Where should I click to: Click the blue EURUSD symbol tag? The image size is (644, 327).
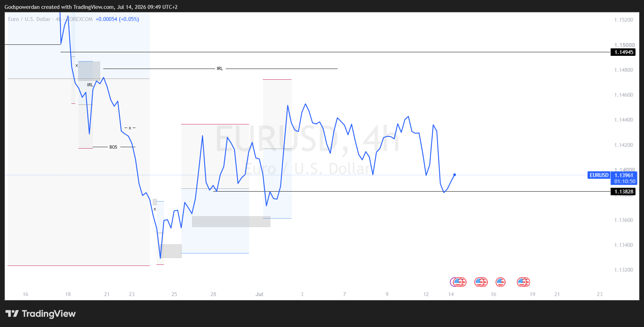599,175
